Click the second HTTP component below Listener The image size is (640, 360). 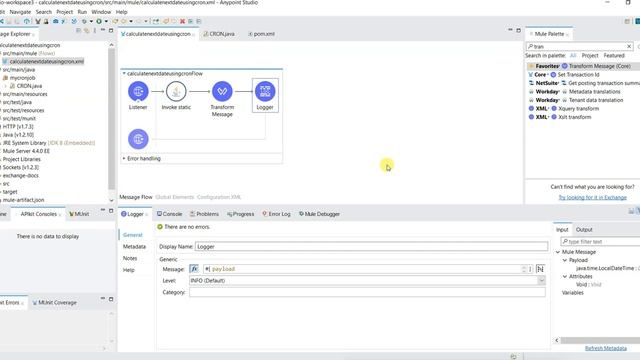point(138,139)
